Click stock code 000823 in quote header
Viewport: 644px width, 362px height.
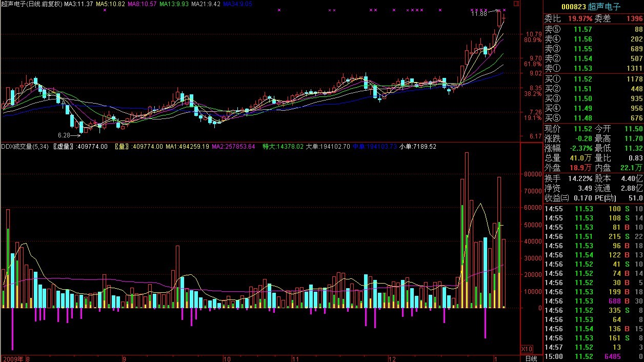[573, 7]
